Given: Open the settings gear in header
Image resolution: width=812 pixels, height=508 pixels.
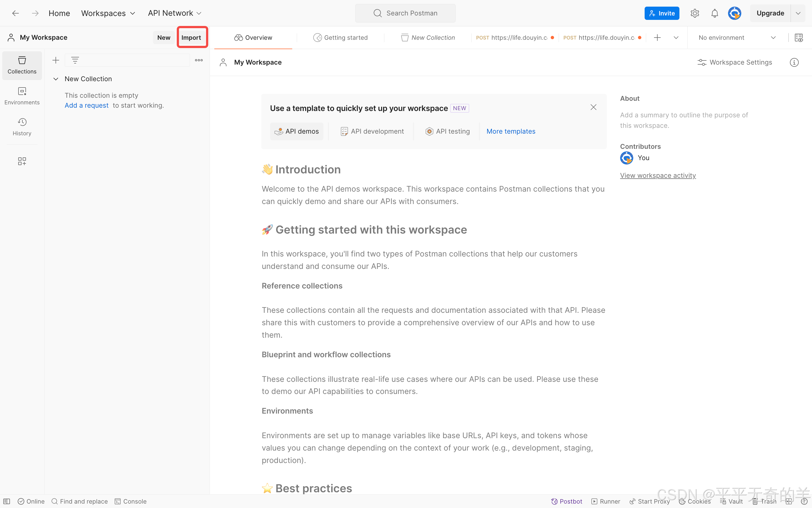Looking at the screenshot, I should click(x=695, y=14).
